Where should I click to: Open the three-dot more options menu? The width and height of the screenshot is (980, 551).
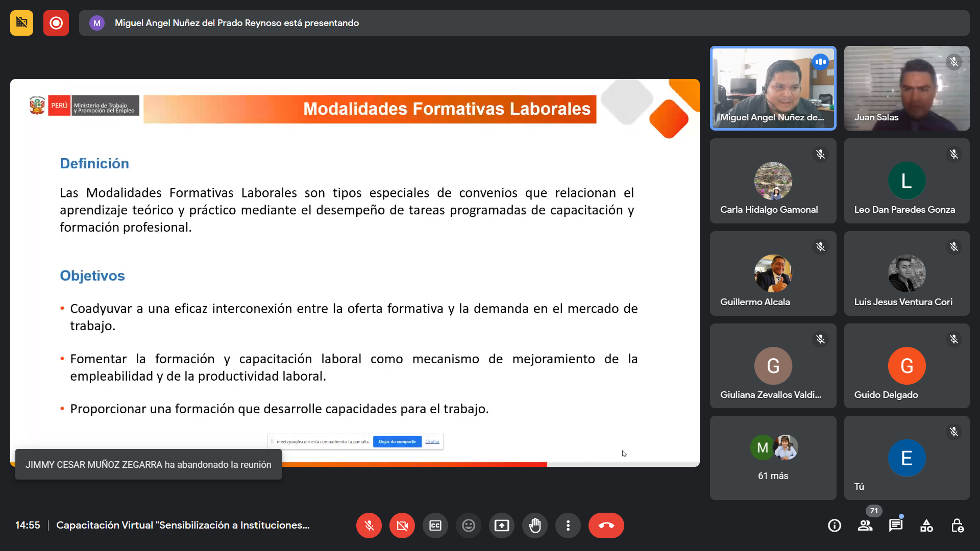(568, 525)
